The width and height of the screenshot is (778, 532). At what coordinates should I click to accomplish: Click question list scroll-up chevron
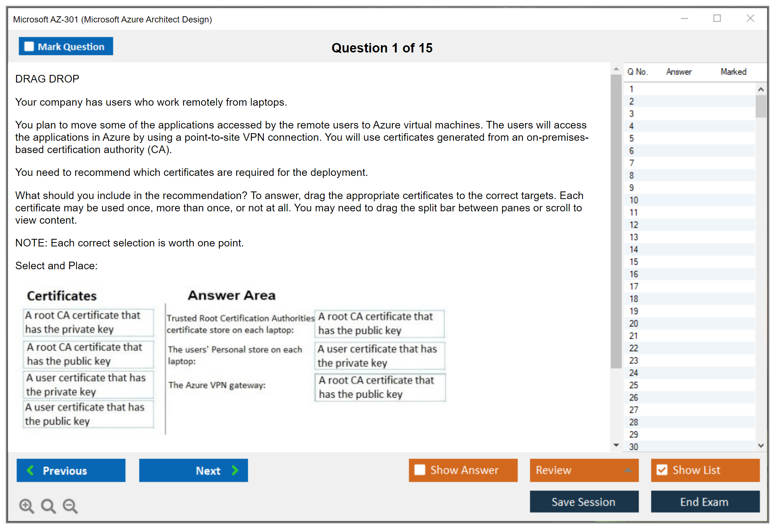click(x=761, y=89)
